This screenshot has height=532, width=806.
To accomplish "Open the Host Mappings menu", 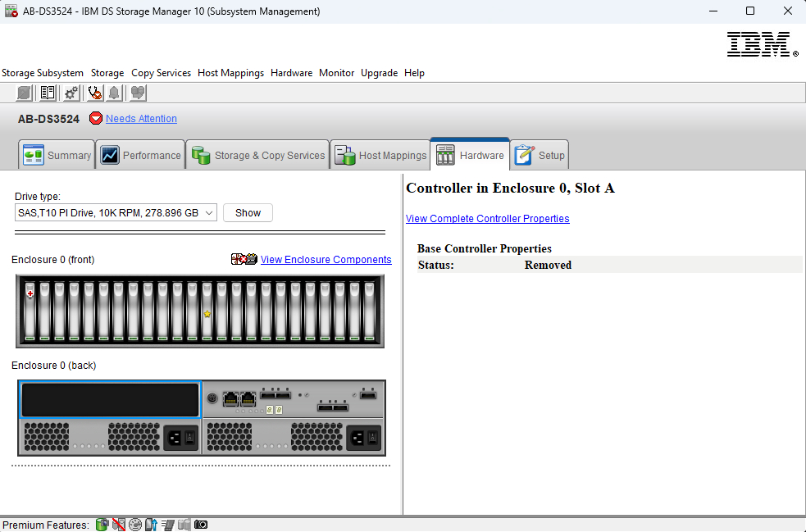I will point(230,73).
